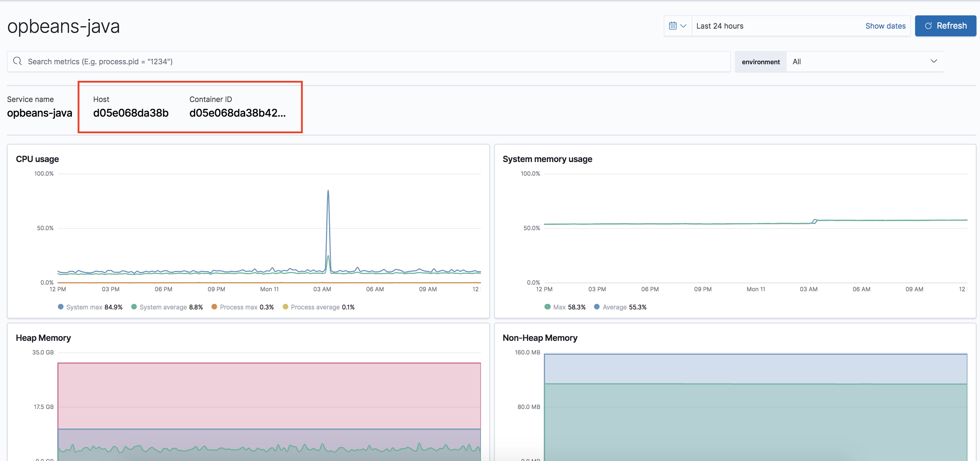Click the 84.9% System max value

pyautogui.click(x=113, y=307)
